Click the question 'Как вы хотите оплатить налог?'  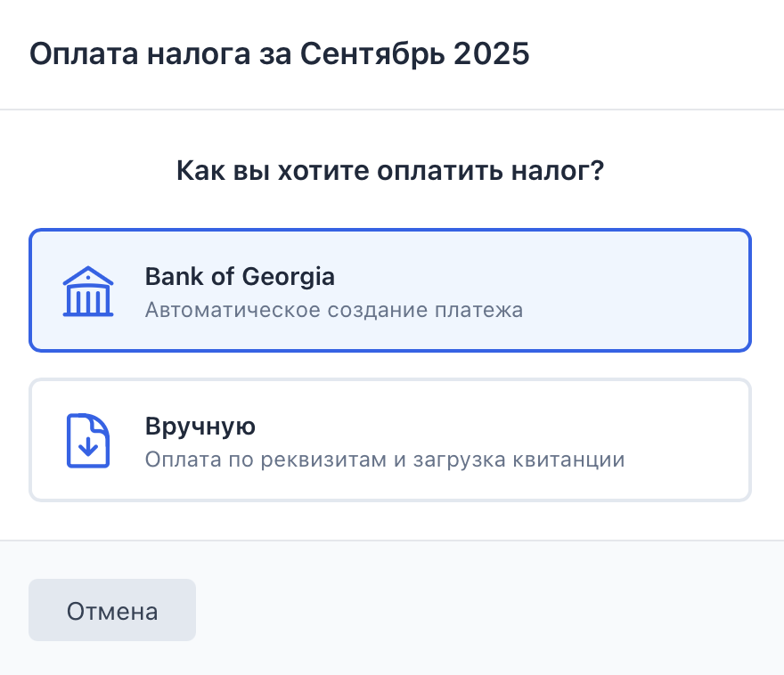[x=390, y=170]
